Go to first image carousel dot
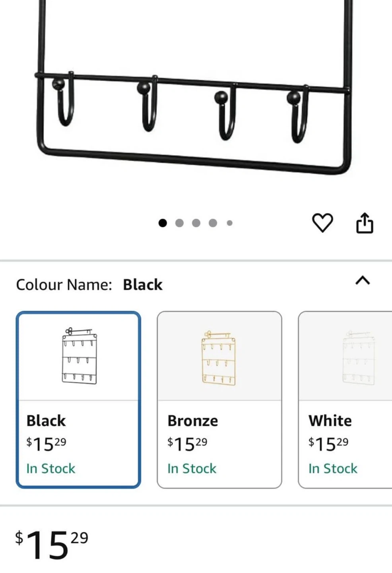 coord(163,223)
